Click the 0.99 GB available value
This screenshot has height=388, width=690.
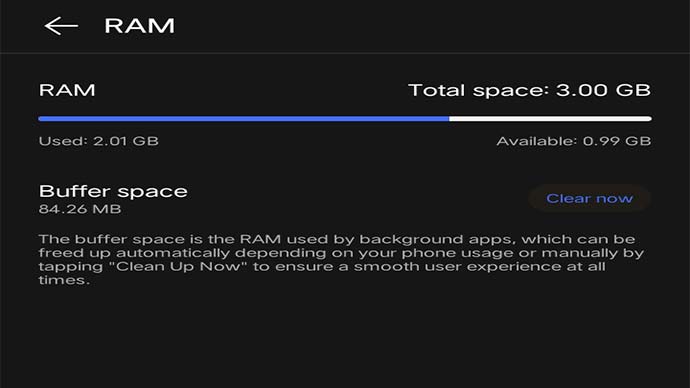pyautogui.click(x=617, y=141)
